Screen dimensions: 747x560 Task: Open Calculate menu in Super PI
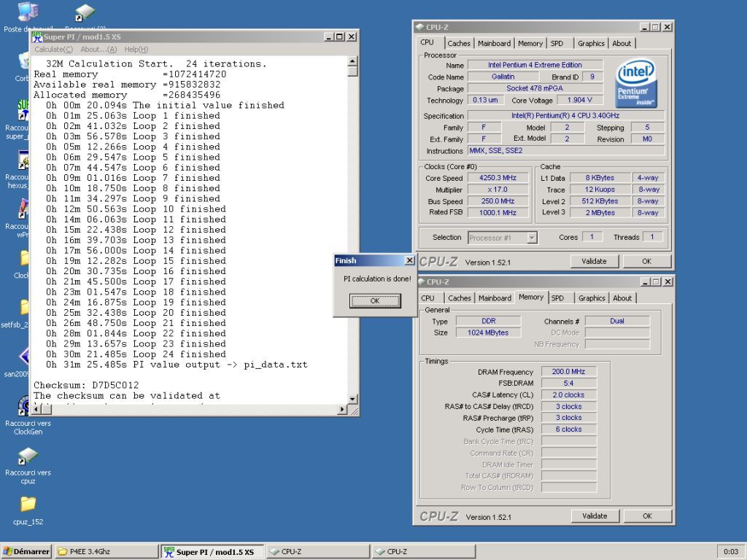(x=53, y=49)
